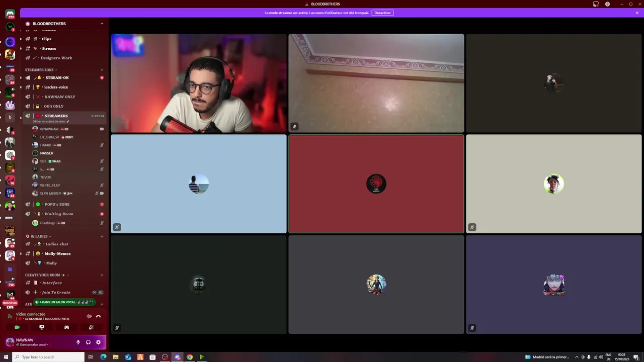Open the server icon with badge 712
Viewport: 644px width, 362px height.
click(x=10, y=282)
